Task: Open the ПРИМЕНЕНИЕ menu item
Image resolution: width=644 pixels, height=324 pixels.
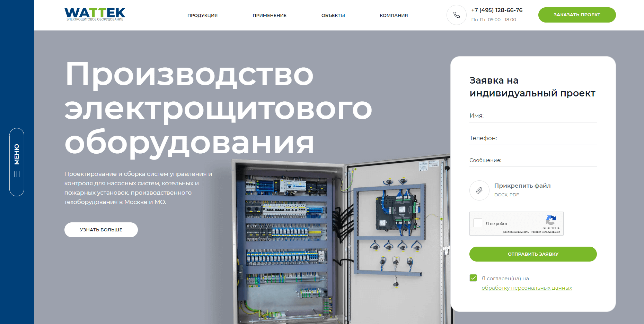Action: [x=270, y=15]
